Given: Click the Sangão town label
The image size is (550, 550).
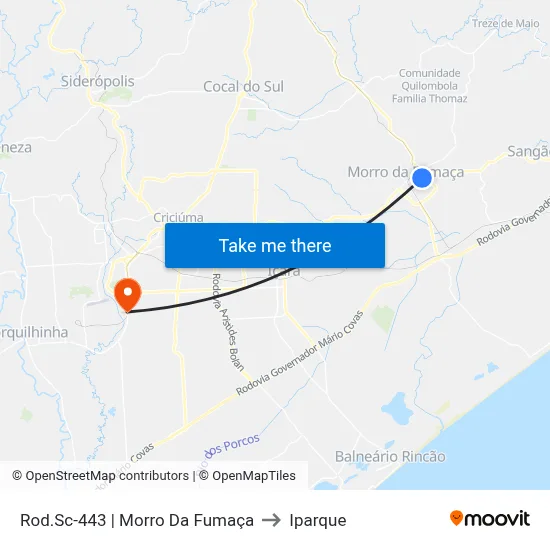Looking at the screenshot, I should (x=528, y=152).
